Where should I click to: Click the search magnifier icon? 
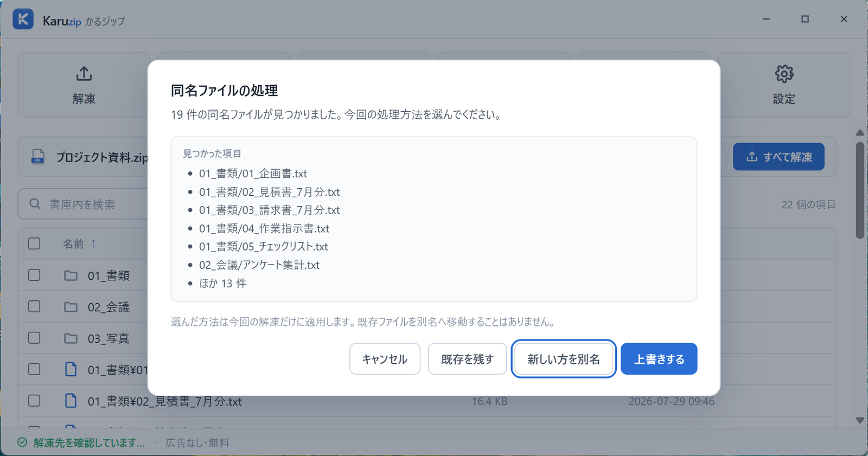click(35, 204)
